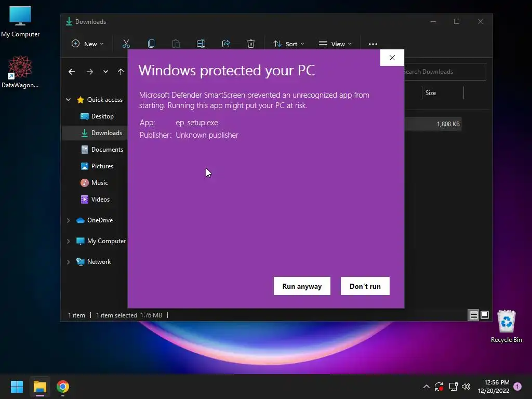
Task: Open Documents in sidebar
Action: click(102, 149)
